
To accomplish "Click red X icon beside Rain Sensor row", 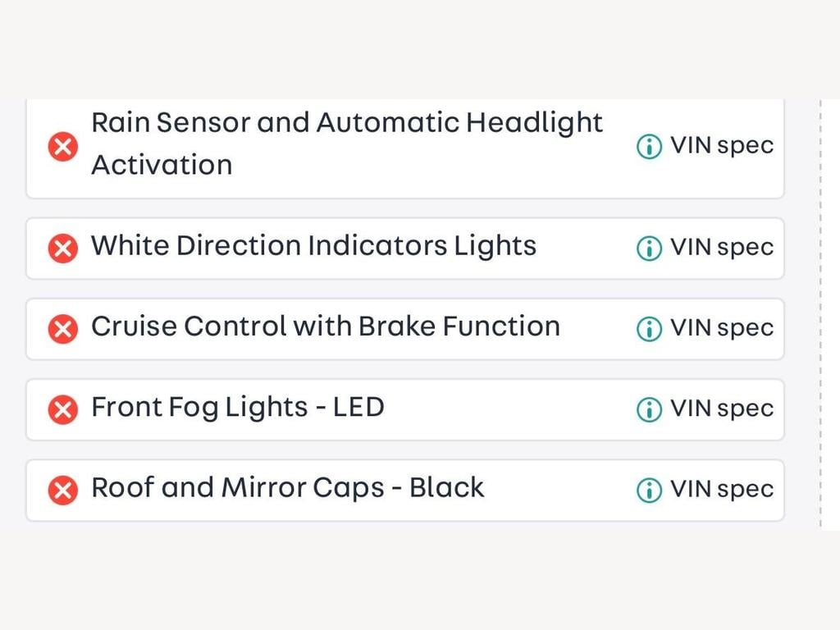I will pos(63,146).
